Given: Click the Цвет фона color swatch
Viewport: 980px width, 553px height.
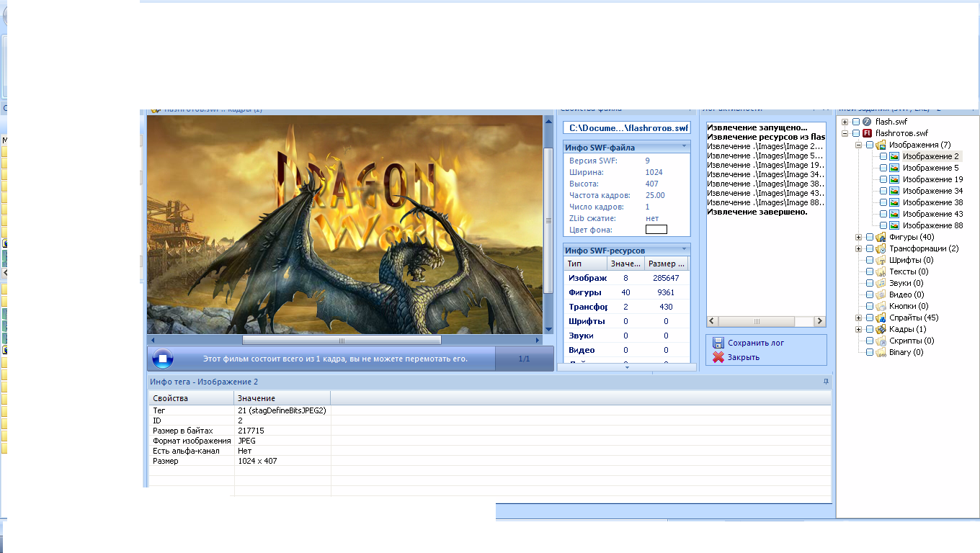Looking at the screenshot, I should [656, 230].
